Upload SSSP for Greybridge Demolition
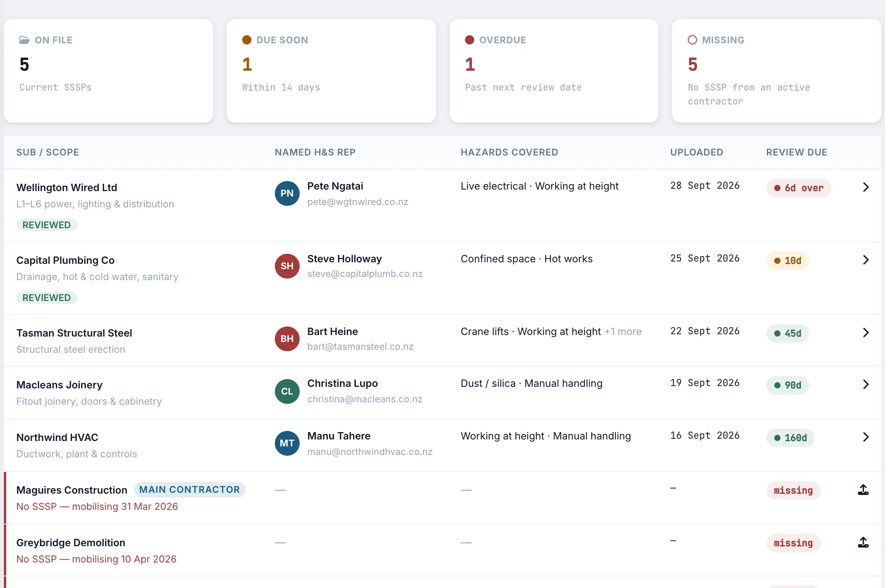Screen dimensions: 885x588 point(863,543)
